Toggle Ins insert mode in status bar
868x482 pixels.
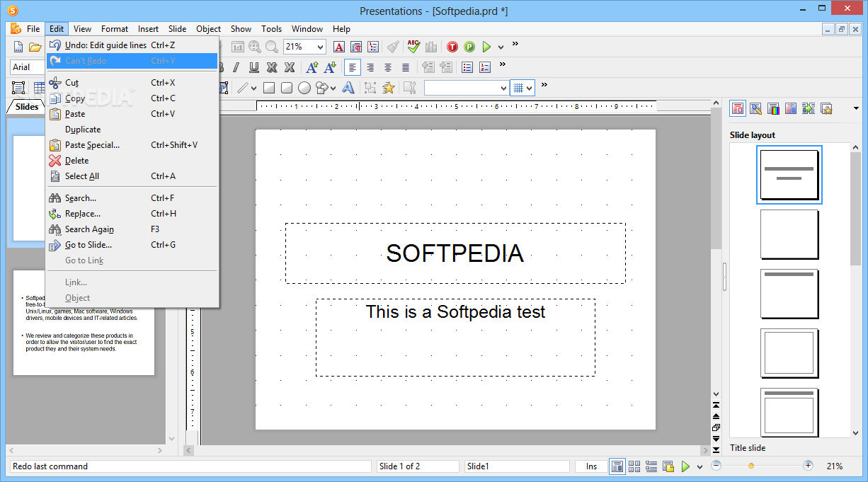(x=591, y=466)
